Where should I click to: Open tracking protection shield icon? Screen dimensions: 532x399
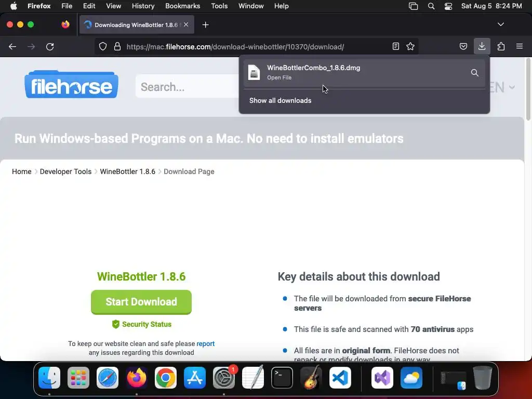point(103,46)
